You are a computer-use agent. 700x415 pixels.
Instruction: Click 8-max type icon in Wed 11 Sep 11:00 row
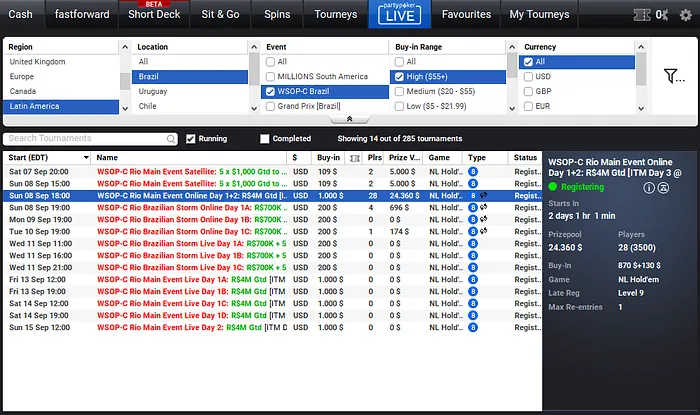[473, 243]
